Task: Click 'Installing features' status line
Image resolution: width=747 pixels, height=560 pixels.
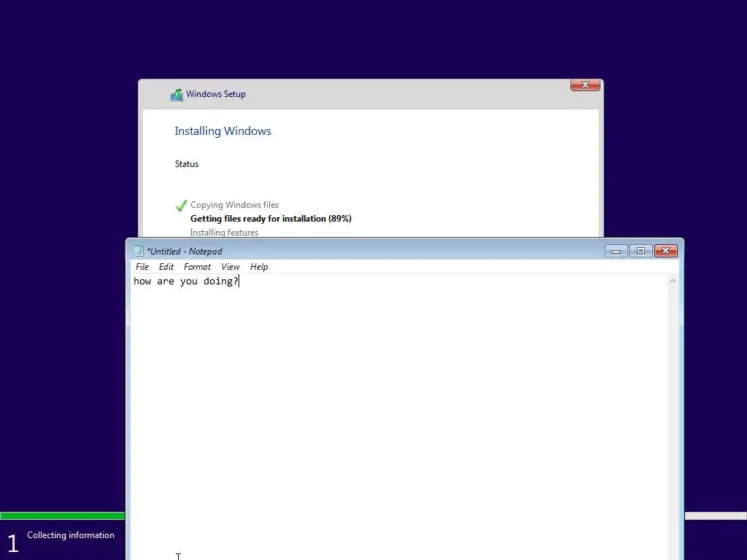Action: (x=224, y=233)
